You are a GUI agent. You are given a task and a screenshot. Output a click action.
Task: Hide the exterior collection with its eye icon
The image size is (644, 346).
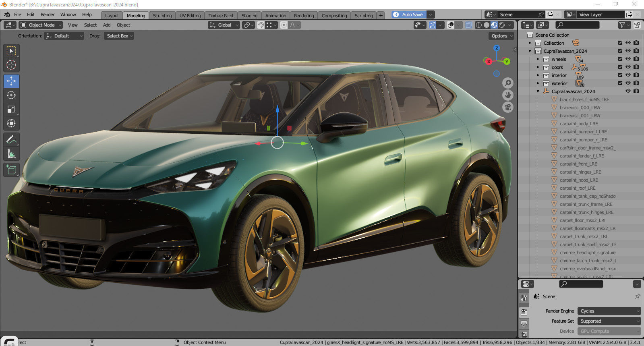(628, 83)
